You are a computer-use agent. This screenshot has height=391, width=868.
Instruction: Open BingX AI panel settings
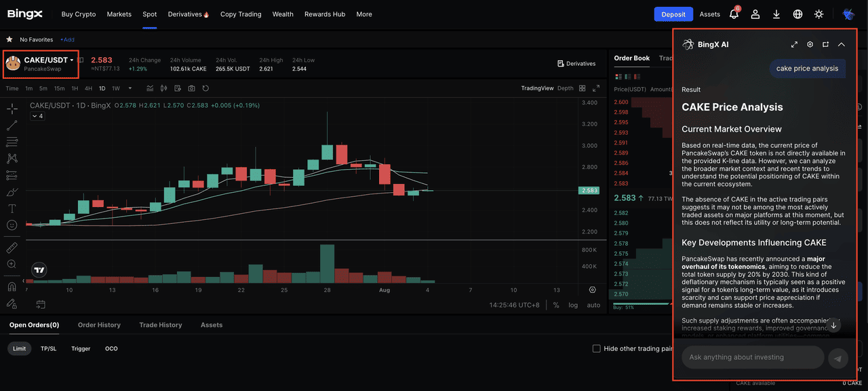pos(810,45)
